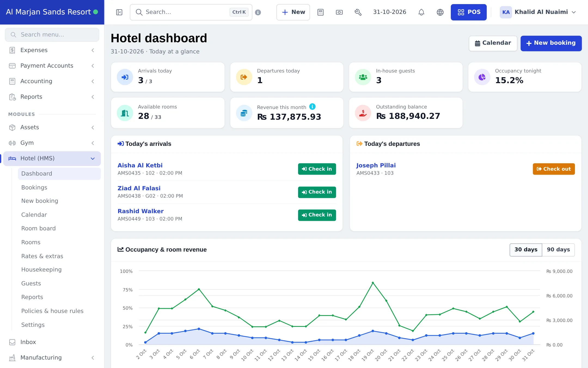
Task: Collapse the sidebar with the panel toggle icon
Action: pyautogui.click(x=119, y=12)
